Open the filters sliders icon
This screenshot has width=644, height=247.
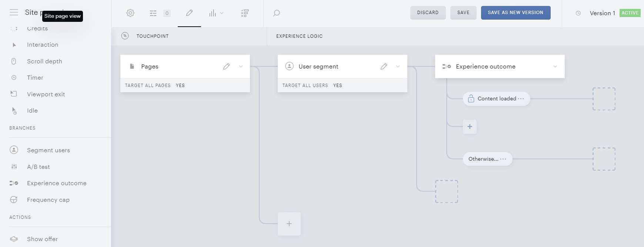click(x=153, y=13)
